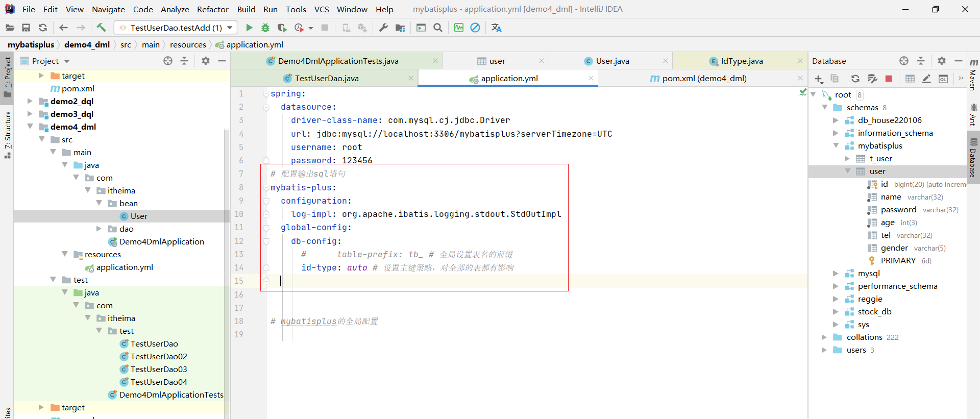Click the red disconnect icon in Database panel

point(889,79)
